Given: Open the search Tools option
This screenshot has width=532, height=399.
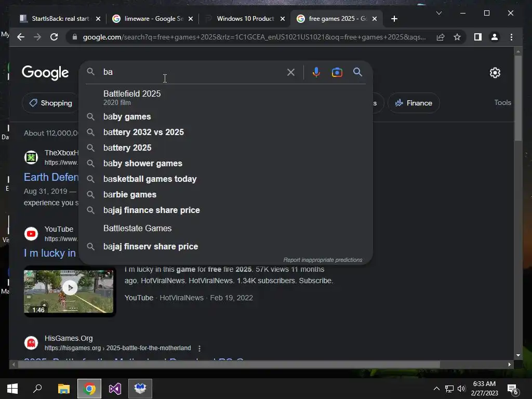Looking at the screenshot, I should point(502,102).
